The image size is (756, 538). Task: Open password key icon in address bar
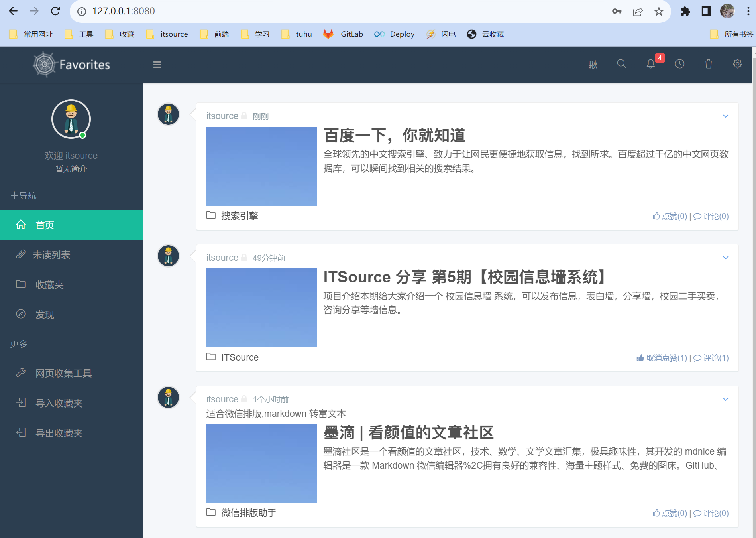pos(617,11)
